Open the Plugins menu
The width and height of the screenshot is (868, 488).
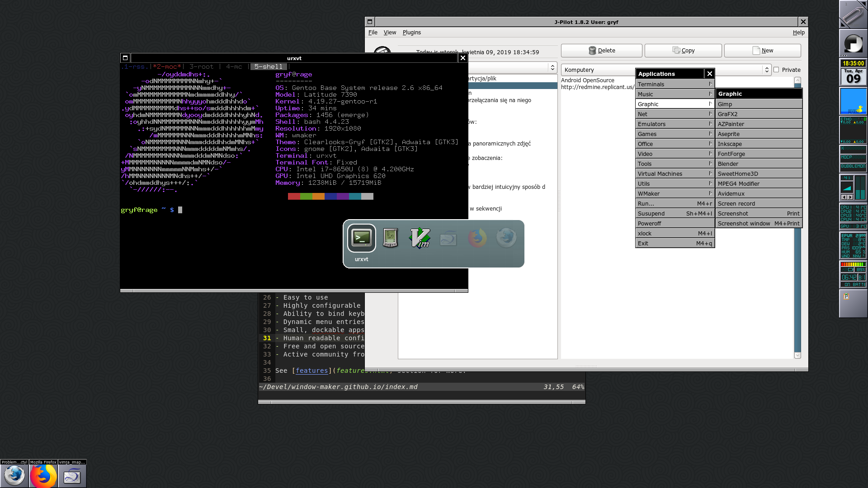coord(411,33)
